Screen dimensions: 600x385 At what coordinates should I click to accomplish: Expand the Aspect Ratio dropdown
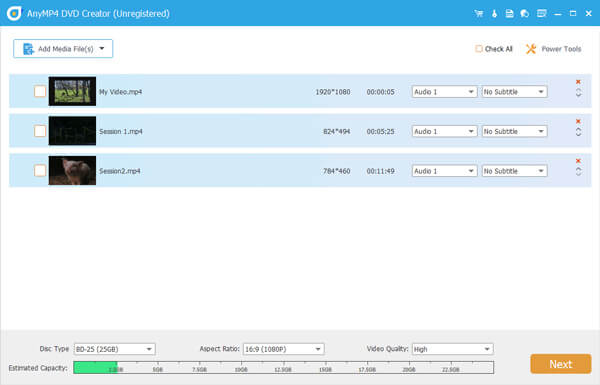click(284, 349)
